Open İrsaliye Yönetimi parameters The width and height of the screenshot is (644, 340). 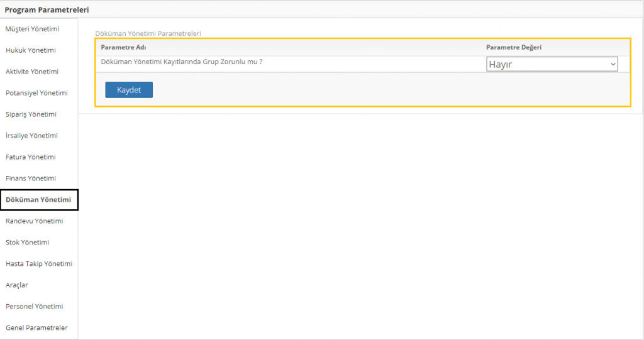[31, 136]
